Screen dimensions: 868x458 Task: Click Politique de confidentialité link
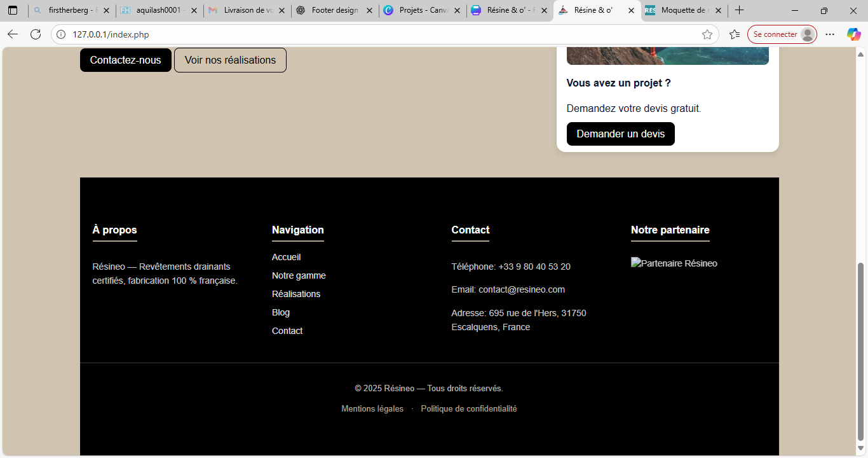pos(468,408)
